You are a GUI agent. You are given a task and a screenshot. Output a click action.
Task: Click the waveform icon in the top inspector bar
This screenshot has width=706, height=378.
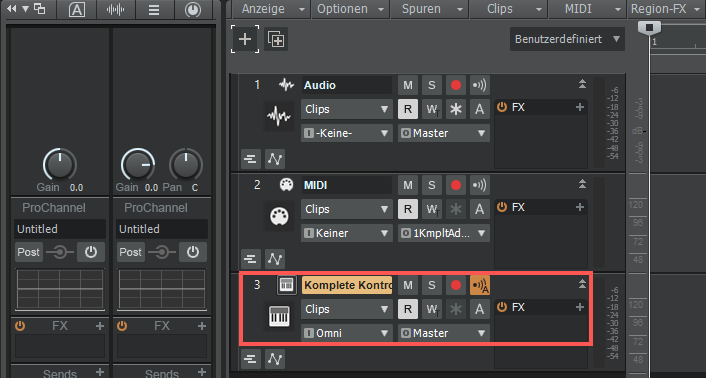click(x=115, y=9)
